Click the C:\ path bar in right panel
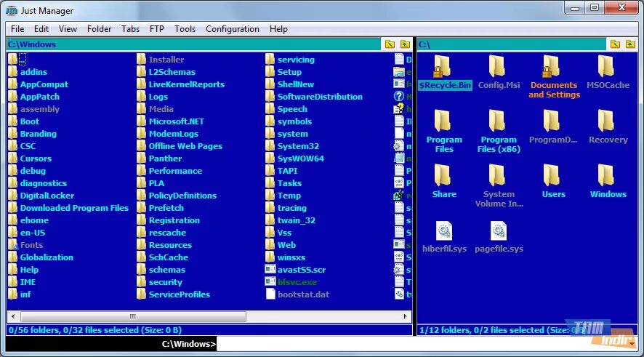The width and height of the screenshot is (644, 357). pos(512,44)
